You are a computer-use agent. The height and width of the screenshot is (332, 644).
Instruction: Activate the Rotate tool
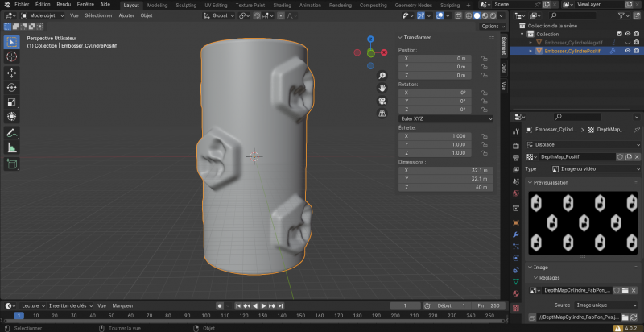coord(12,87)
